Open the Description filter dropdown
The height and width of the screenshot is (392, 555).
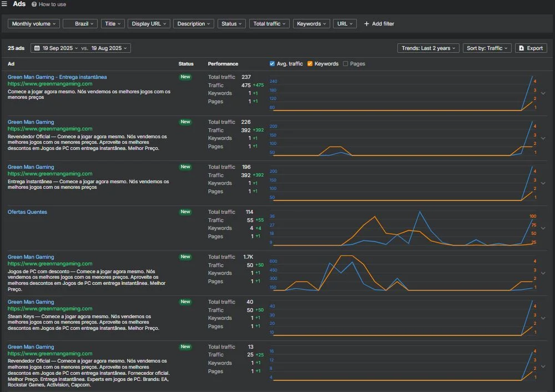(194, 24)
